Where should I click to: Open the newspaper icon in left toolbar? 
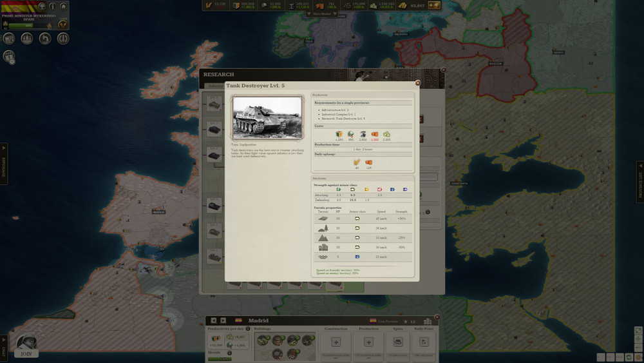click(x=9, y=39)
